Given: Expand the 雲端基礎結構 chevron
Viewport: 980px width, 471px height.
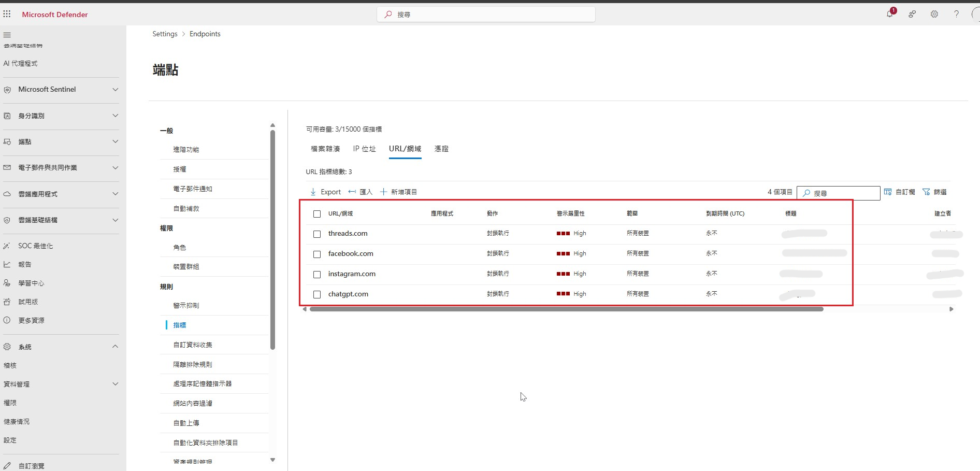Looking at the screenshot, I should [x=115, y=220].
